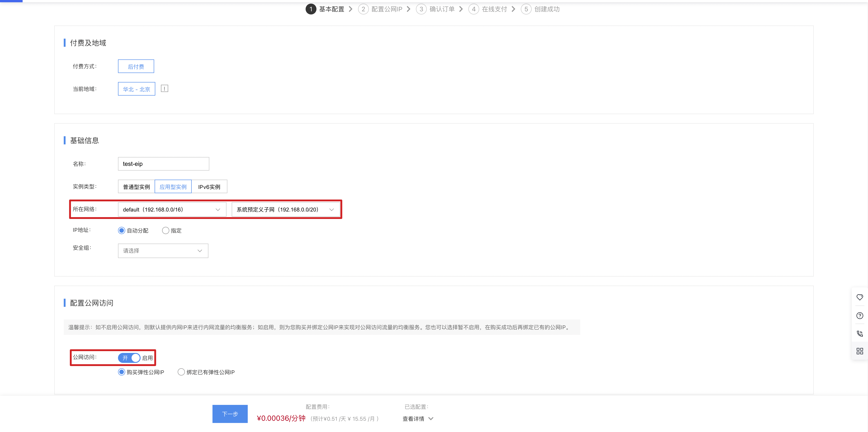Click the phone contact icon
This screenshot has width=868, height=432.
860,333
